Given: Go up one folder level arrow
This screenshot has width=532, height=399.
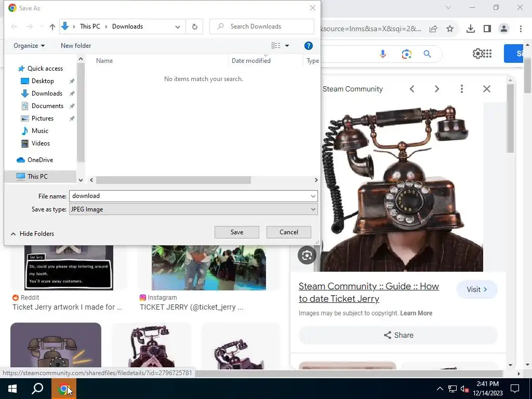Looking at the screenshot, I should [x=52, y=27].
